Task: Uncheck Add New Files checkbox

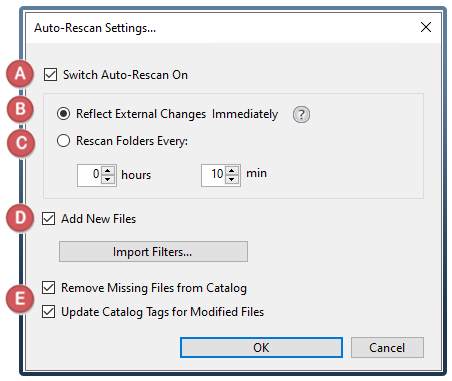Action: pyautogui.click(x=49, y=219)
